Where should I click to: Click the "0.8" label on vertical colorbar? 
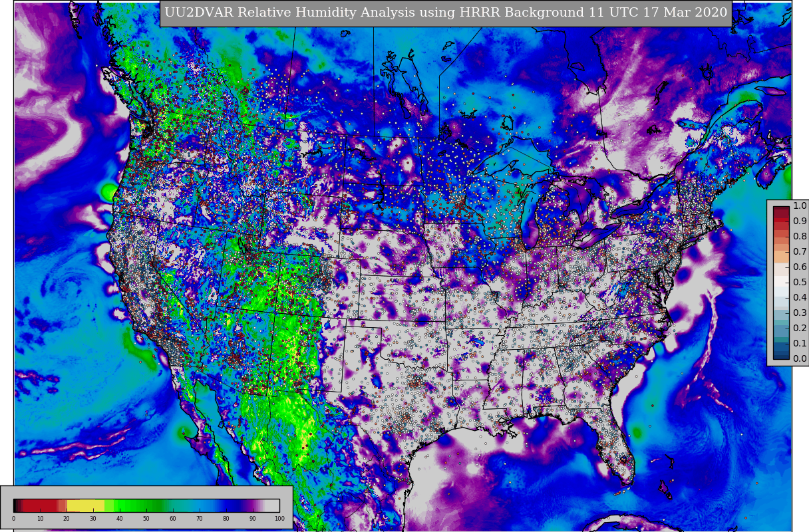[x=800, y=236]
